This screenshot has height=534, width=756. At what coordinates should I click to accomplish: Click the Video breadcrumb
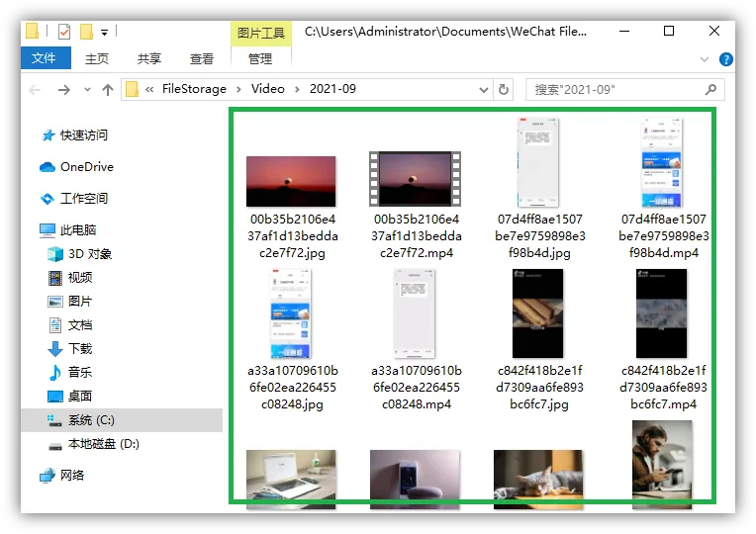[x=267, y=89]
